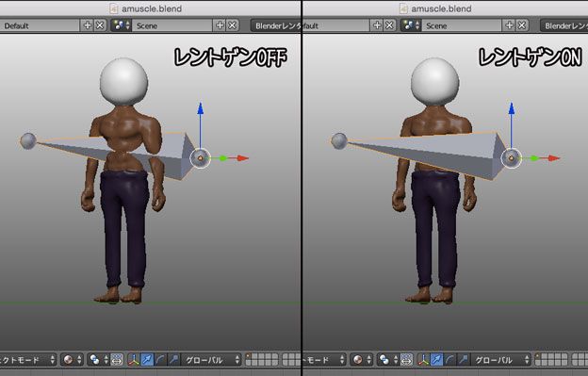This screenshot has width=588, height=376.
Task: Toggle the 3D manipulator icon in レントゲンOFF view
Action: pyautogui.click(x=134, y=360)
